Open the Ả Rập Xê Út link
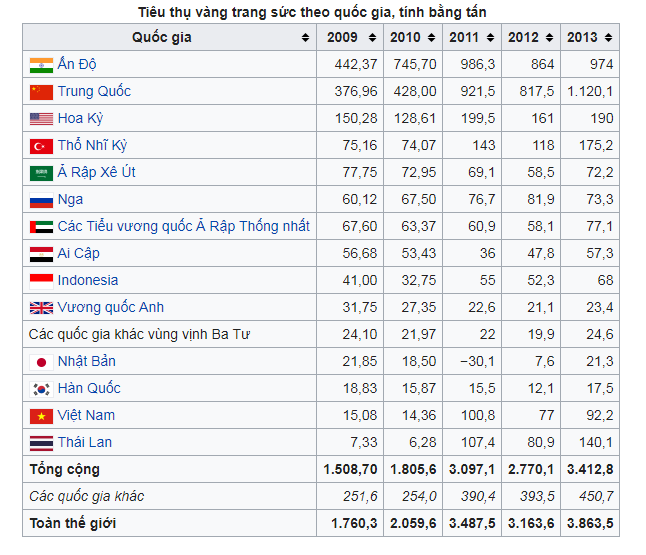This screenshot has width=646, height=555. [x=96, y=172]
